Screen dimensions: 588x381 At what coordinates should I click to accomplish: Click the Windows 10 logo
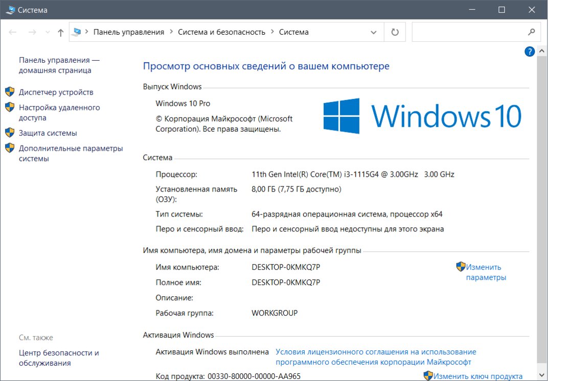422,116
